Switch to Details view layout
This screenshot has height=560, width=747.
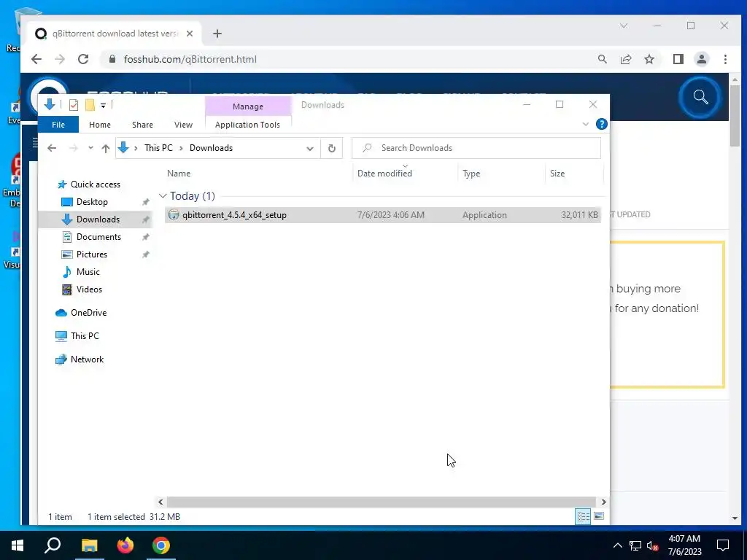(583, 517)
